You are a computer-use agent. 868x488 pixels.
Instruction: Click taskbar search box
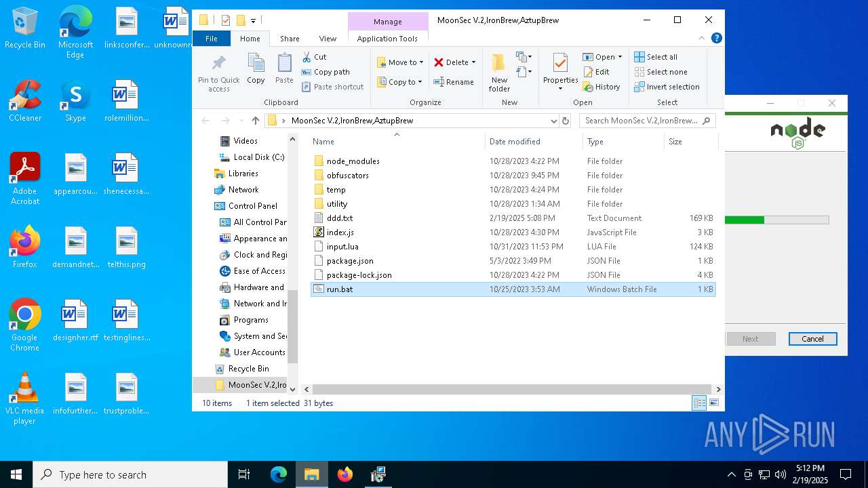[x=130, y=474]
